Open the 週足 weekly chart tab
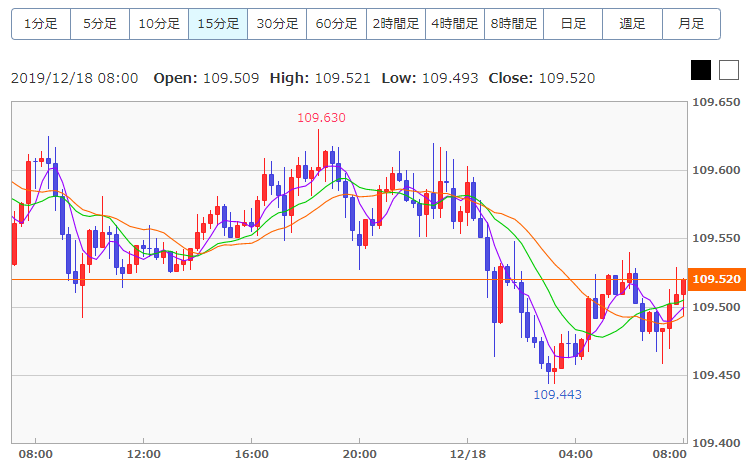Screen dimensions: 756x466 coord(632,24)
